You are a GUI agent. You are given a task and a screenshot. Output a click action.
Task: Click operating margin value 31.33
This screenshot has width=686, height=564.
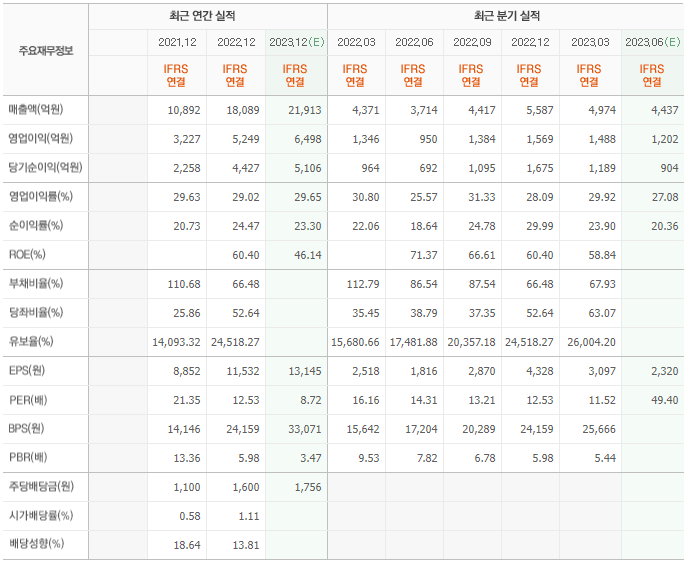(482, 197)
